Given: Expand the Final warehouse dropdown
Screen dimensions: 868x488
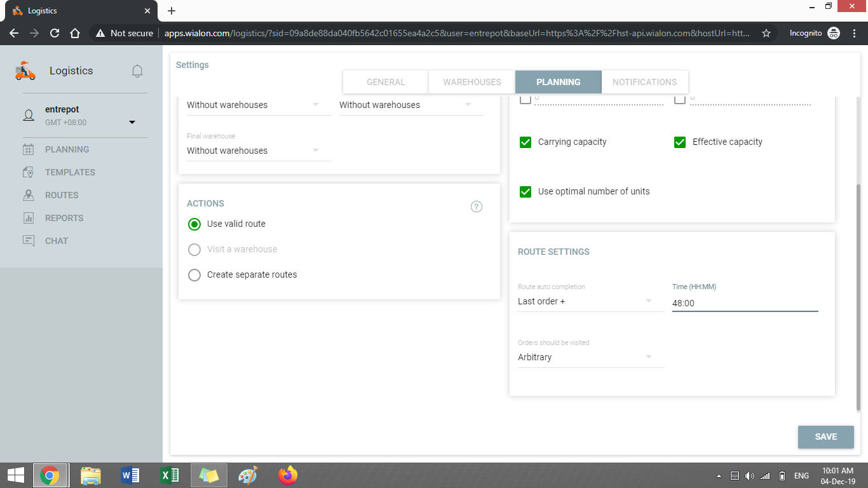Looking at the screenshot, I should pyautogui.click(x=258, y=151).
